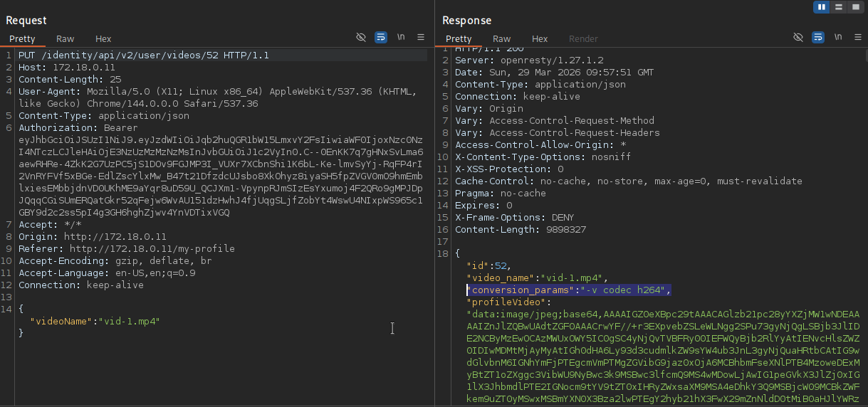Switch to Hex tab in Response panel
This screenshot has width=868, height=407.
540,39
